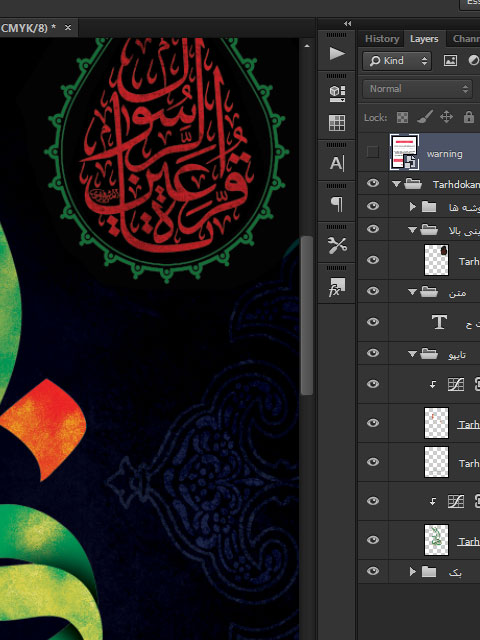Click the canvas scrollbar up arrow
480x640 pixels.
tap(307, 46)
